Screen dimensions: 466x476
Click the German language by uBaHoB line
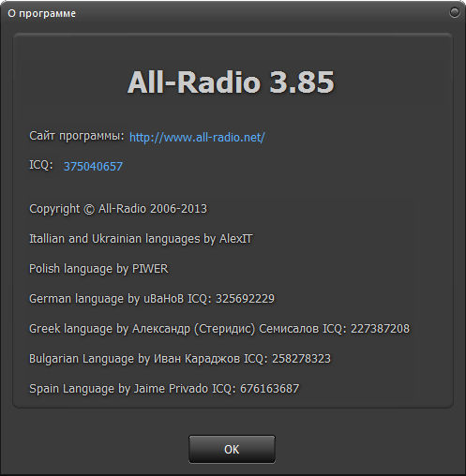152,299
